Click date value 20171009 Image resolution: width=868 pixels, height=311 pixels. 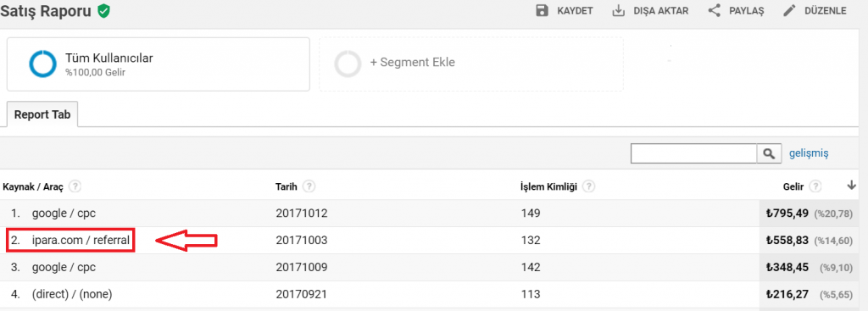(301, 267)
